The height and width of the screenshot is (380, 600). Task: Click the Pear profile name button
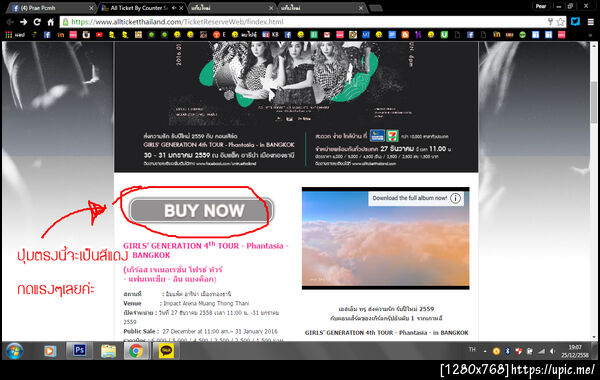[541, 6]
